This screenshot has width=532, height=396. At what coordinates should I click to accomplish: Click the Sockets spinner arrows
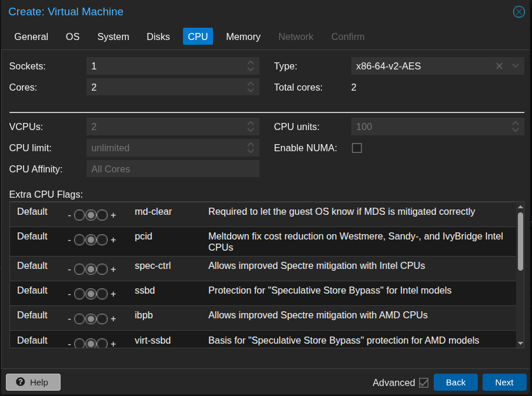251,66
